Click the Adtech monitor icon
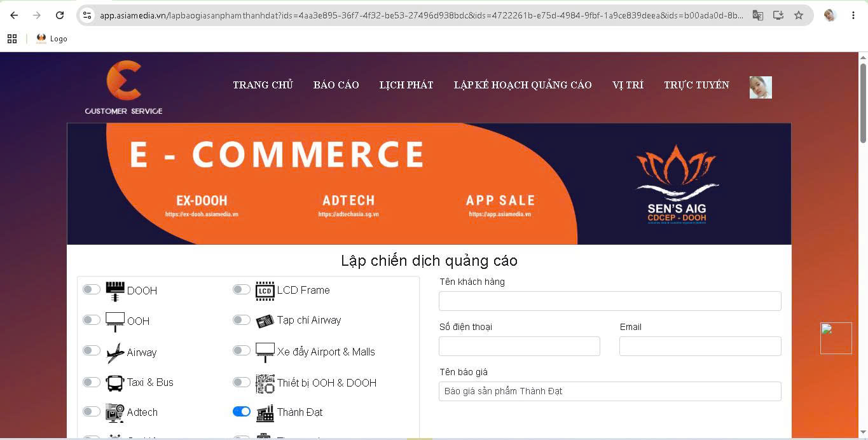This screenshot has height=440, width=868. tap(115, 413)
